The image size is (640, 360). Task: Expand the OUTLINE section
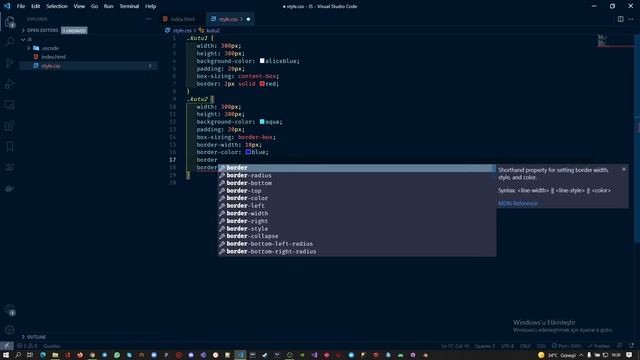pos(24,337)
